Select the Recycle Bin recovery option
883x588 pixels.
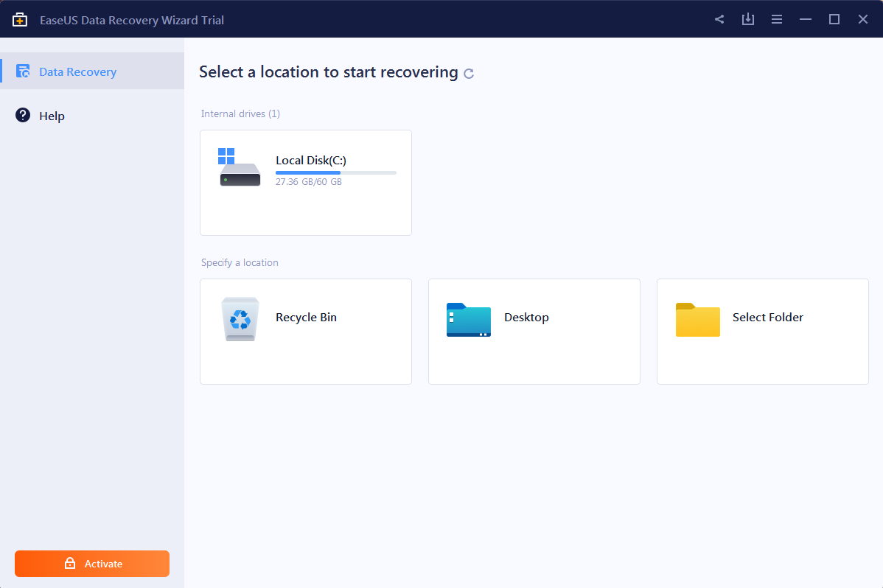(x=305, y=332)
